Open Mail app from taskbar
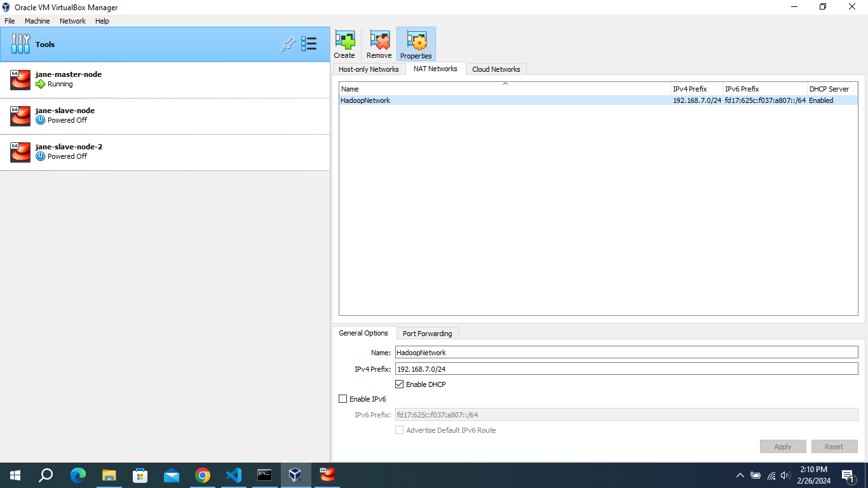The width and height of the screenshot is (868, 488). coord(172,475)
